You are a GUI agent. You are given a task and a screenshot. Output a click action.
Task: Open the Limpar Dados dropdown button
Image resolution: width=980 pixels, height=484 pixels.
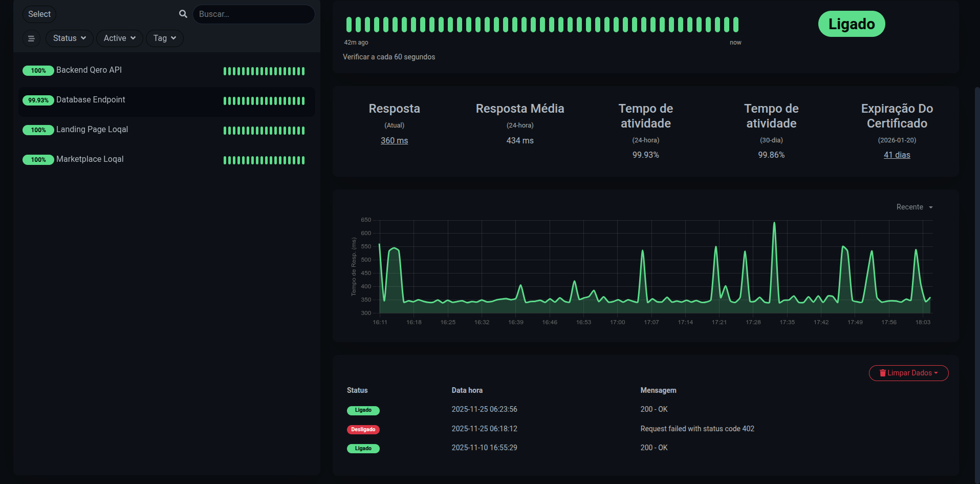pyautogui.click(x=908, y=373)
